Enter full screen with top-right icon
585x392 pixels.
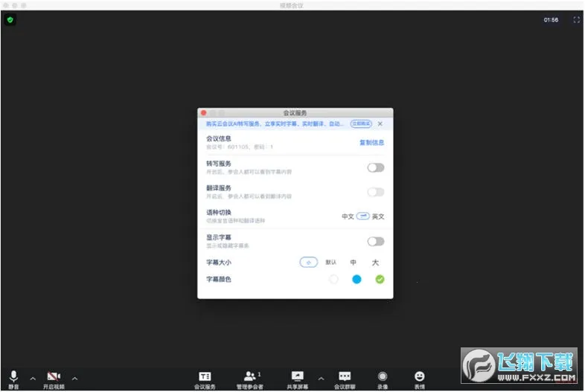(576, 20)
